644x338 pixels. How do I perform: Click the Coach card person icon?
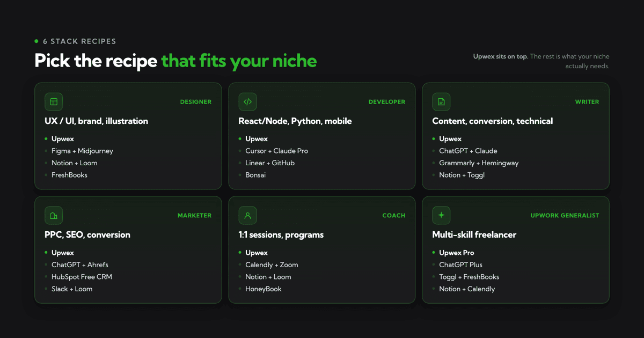pos(247,216)
